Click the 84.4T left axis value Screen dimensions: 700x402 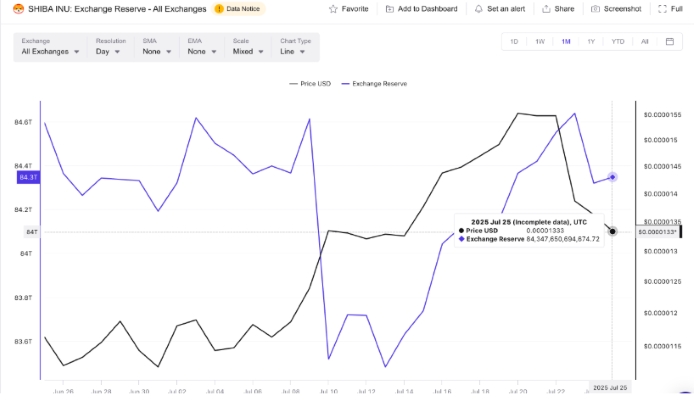23,166
